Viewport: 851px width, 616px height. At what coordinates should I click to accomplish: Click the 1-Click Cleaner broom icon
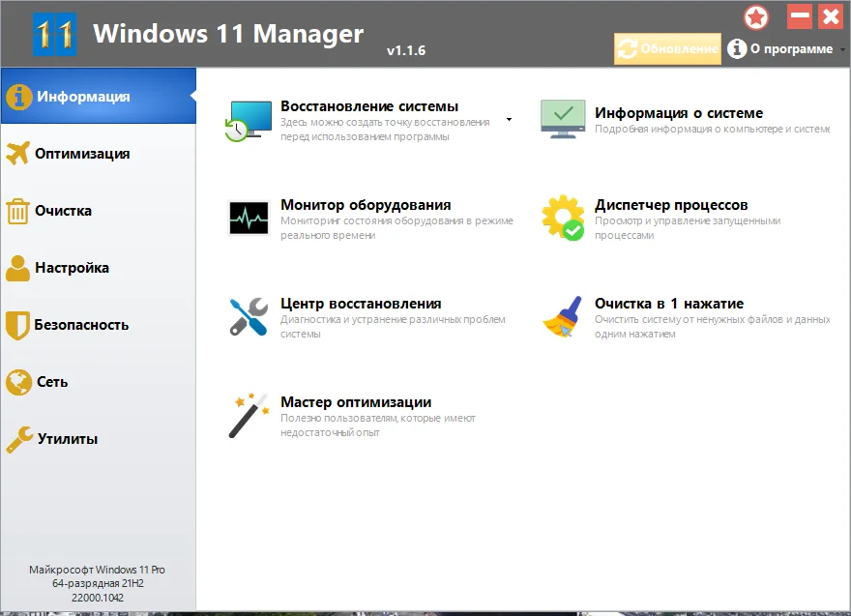point(563,317)
